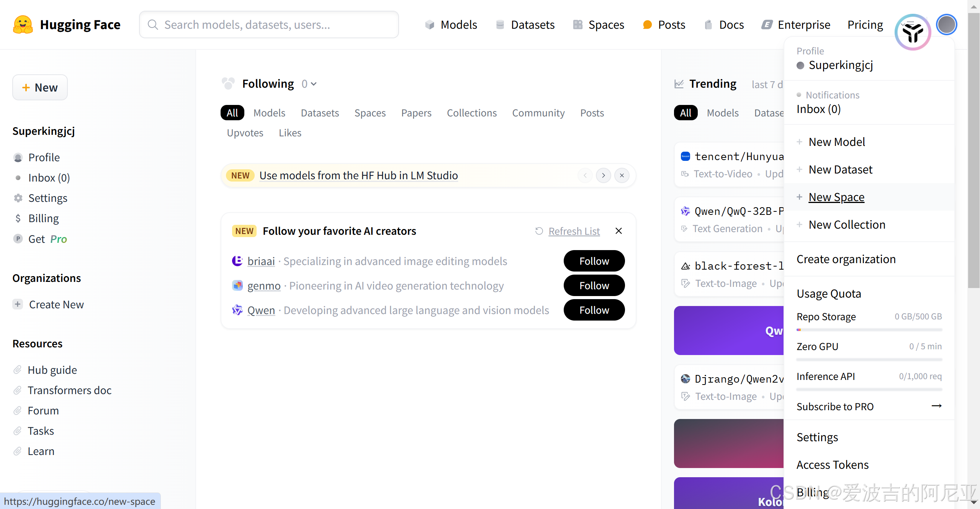Click the Hugging Face logo icon

(x=23, y=25)
